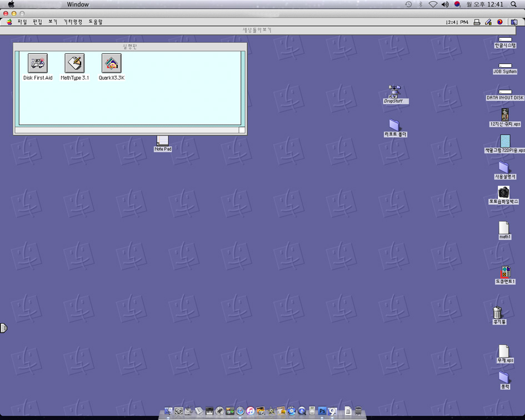This screenshot has width=525, height=420.
Task: Open the 파일 menu
Action: (x=22, y=22)
